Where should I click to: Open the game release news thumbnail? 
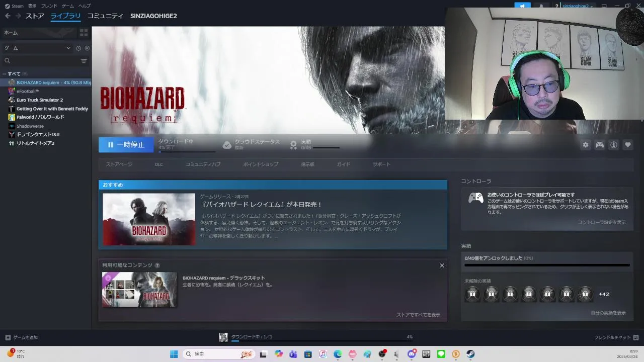pos(149,219)
